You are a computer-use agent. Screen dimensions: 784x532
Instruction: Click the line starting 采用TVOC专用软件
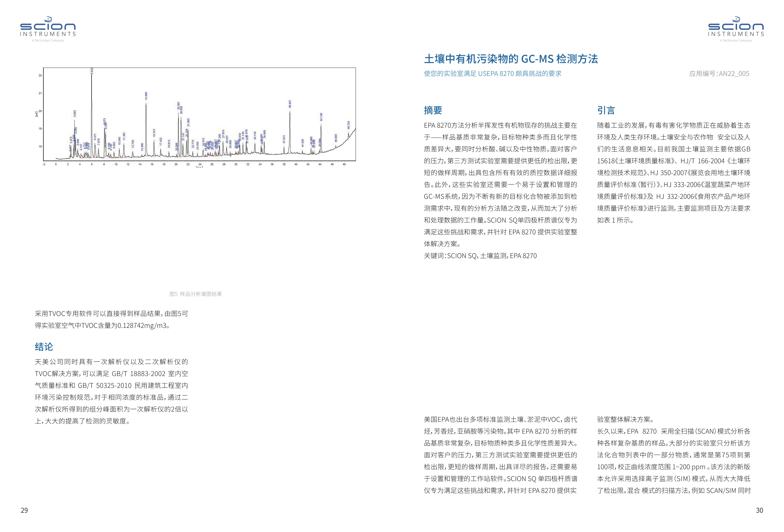(111, 313)
